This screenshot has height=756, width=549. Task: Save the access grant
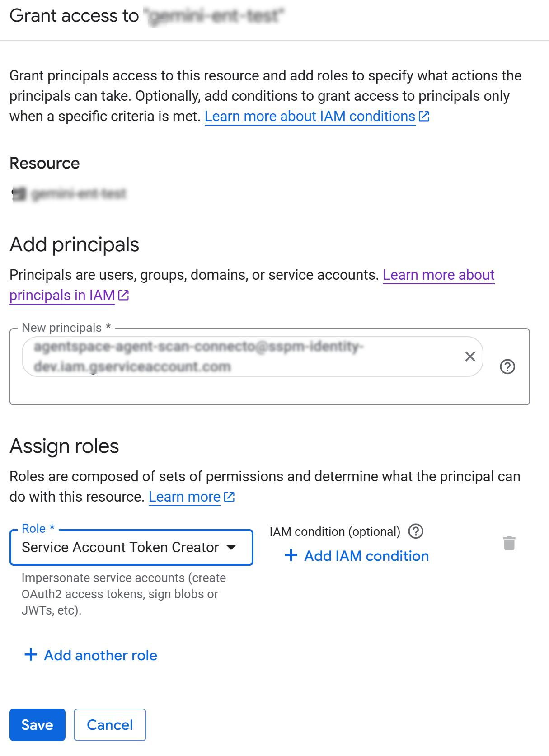coord(38,725)
